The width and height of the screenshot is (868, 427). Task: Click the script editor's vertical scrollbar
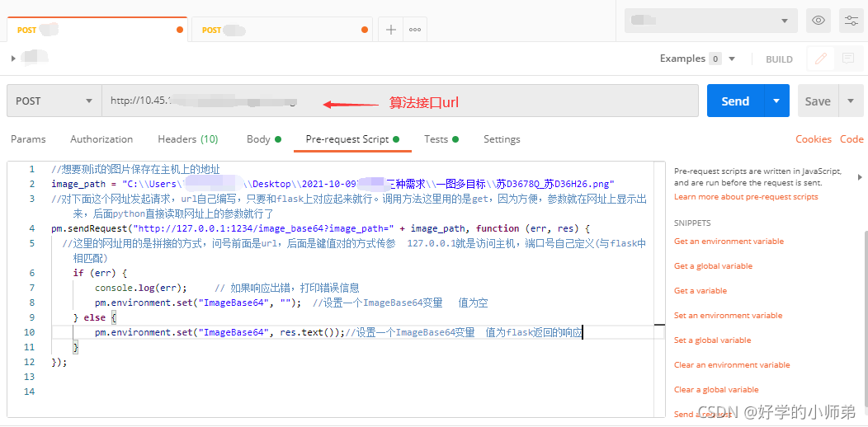point(659,289)
